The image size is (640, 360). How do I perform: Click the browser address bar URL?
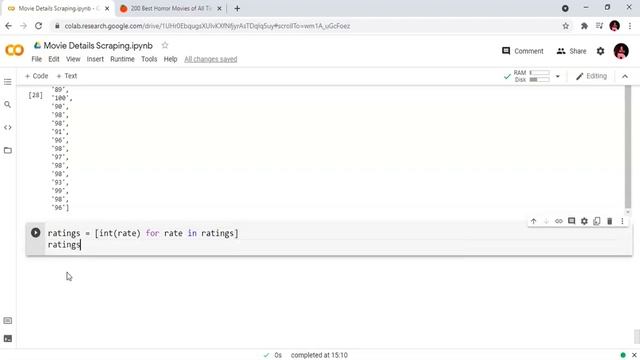[x=207, y=26]
